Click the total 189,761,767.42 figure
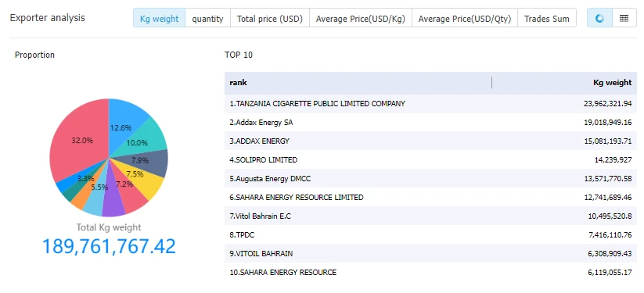The height and width of the screenshot is (293, 644). coord(109,246)
